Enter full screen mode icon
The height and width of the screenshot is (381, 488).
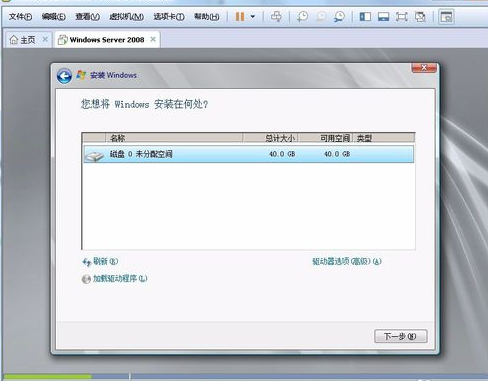click(x=402, y=16)
